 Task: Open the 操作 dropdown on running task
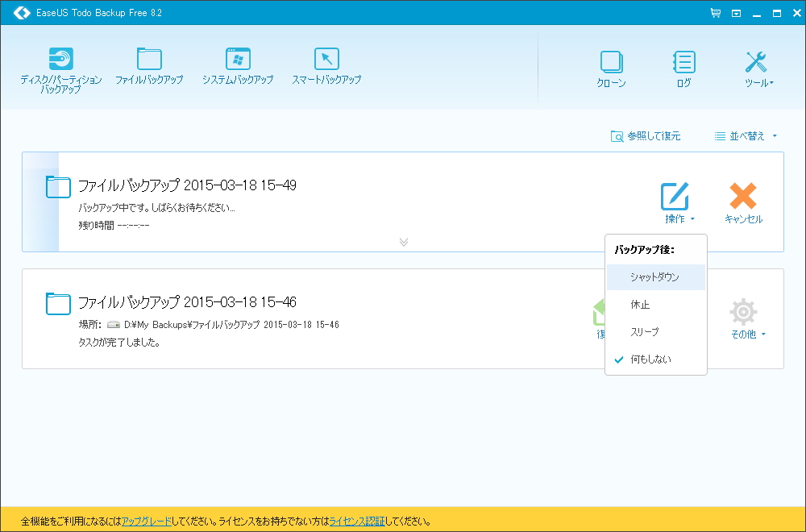click(675, 200)
